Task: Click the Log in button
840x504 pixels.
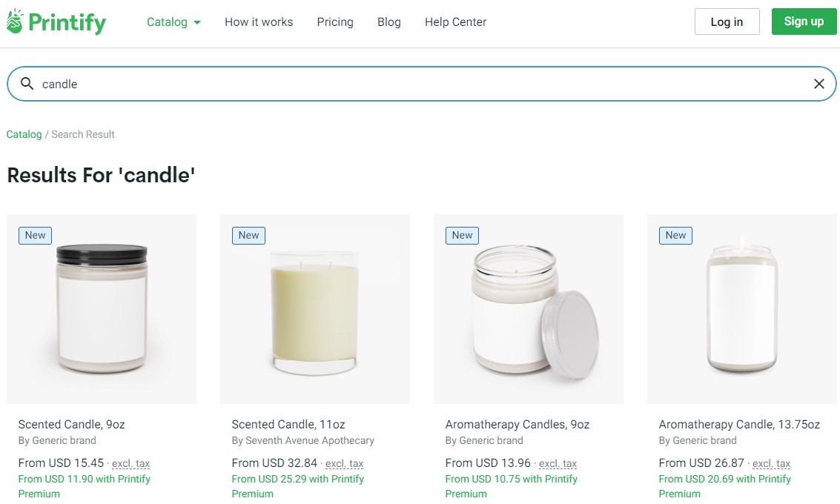Action: pyautogui.click(x=727, y=21)
